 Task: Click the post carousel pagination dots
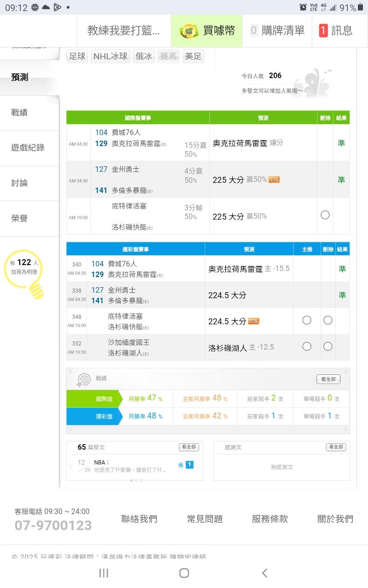[136, 481]
